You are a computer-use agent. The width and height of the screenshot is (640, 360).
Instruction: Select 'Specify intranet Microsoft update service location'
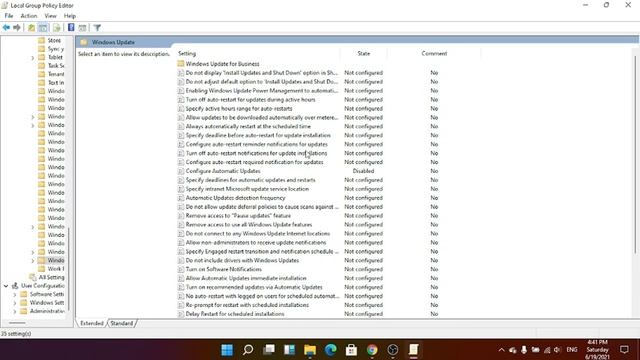point(247,189)
